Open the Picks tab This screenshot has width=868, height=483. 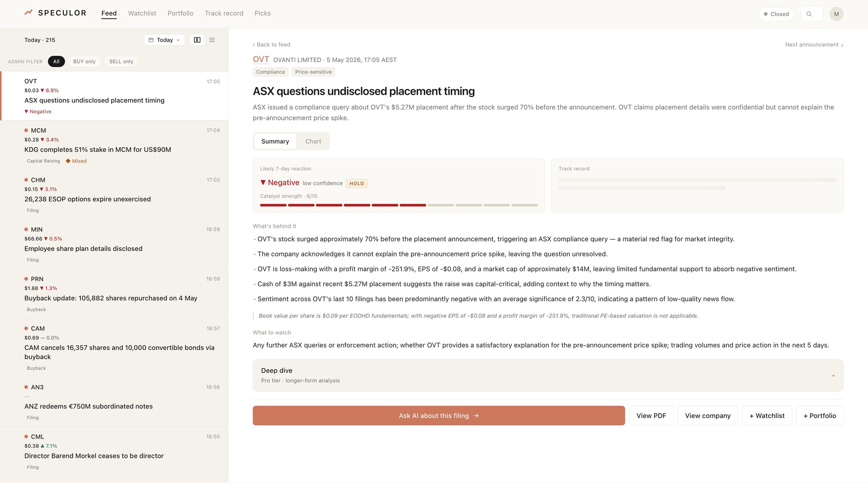point(262,13)
